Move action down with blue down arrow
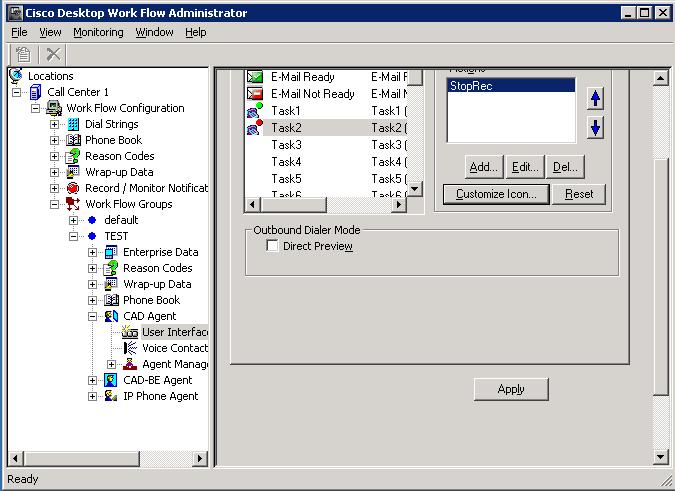The height and width of the screenshot is (491, 675). pyautogui.click(x=595, y=127)
